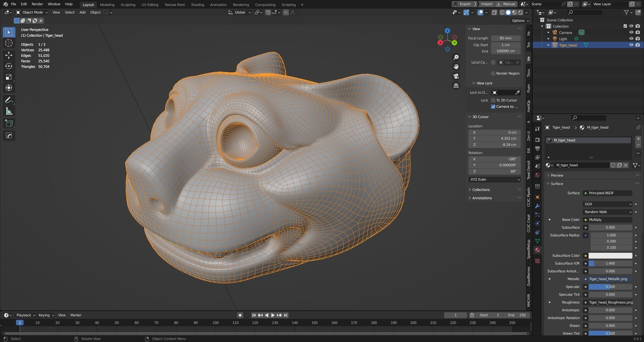Expand the Collections panel
This screenshot has height=342, width=644.
click(481, 190)
